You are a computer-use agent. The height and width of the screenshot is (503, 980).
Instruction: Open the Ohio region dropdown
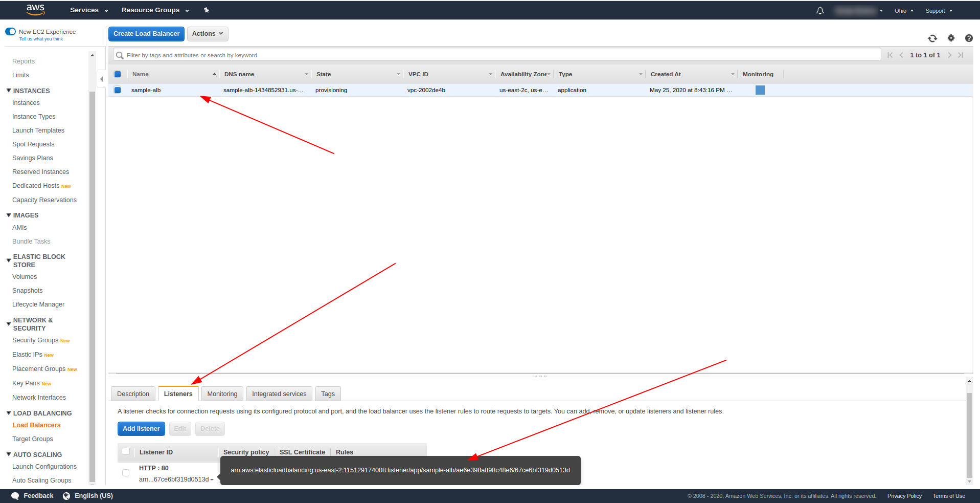904,11
